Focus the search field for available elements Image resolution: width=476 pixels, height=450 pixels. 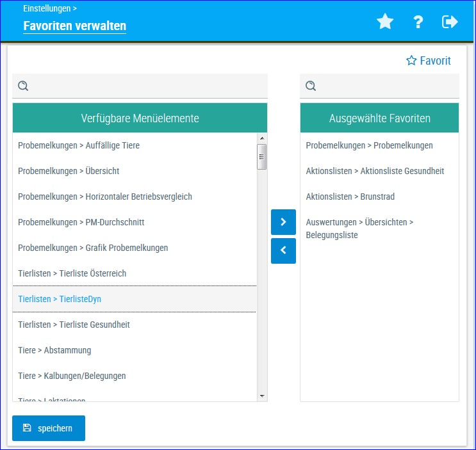(x=147, y=86)
